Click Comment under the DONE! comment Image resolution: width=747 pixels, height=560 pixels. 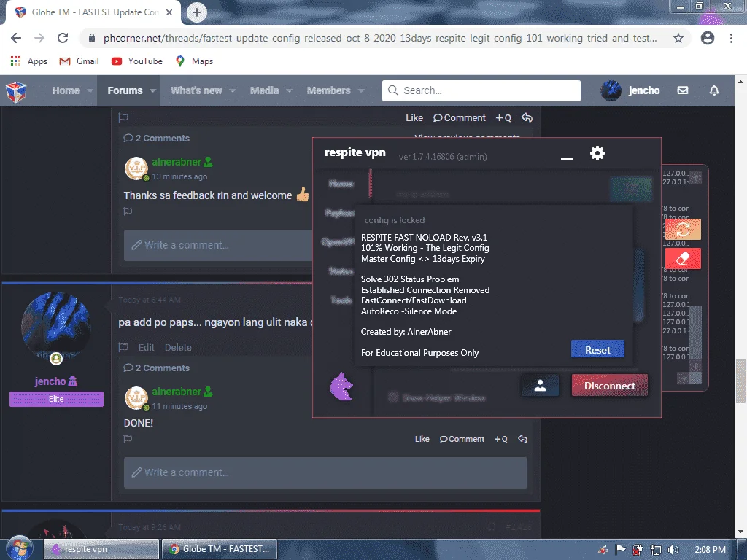tap(462, 439)
